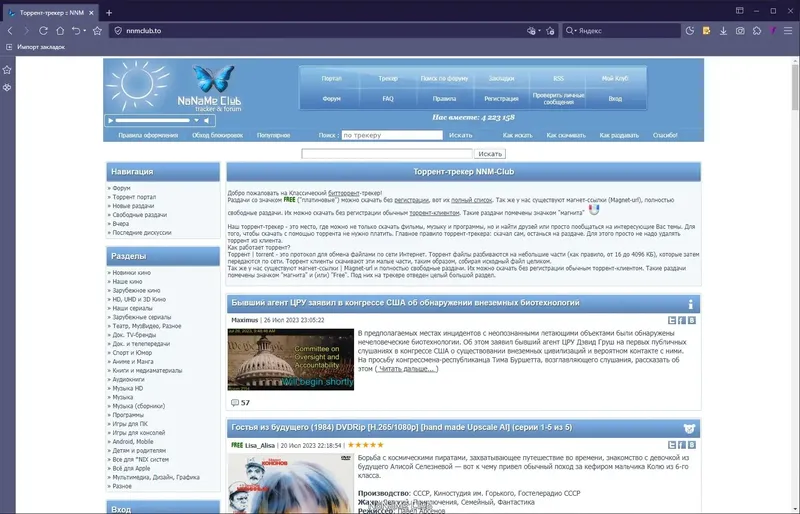Click the magnet icon in welcome text
This screenshot has width=800, height=514.
coord(594,210)
